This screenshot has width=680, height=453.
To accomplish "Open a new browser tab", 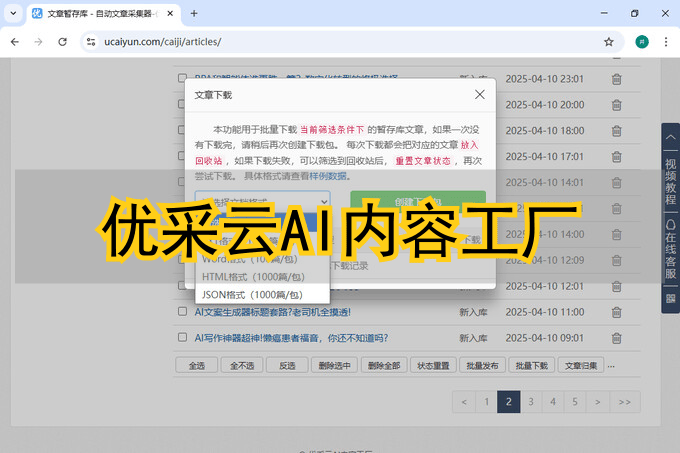I will 194,14.
